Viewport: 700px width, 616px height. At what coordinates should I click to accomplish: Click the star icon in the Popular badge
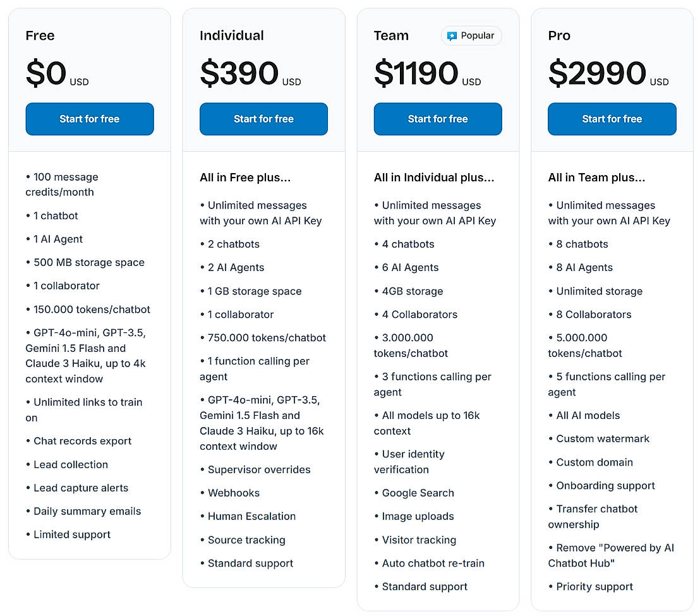click(452, 36)
